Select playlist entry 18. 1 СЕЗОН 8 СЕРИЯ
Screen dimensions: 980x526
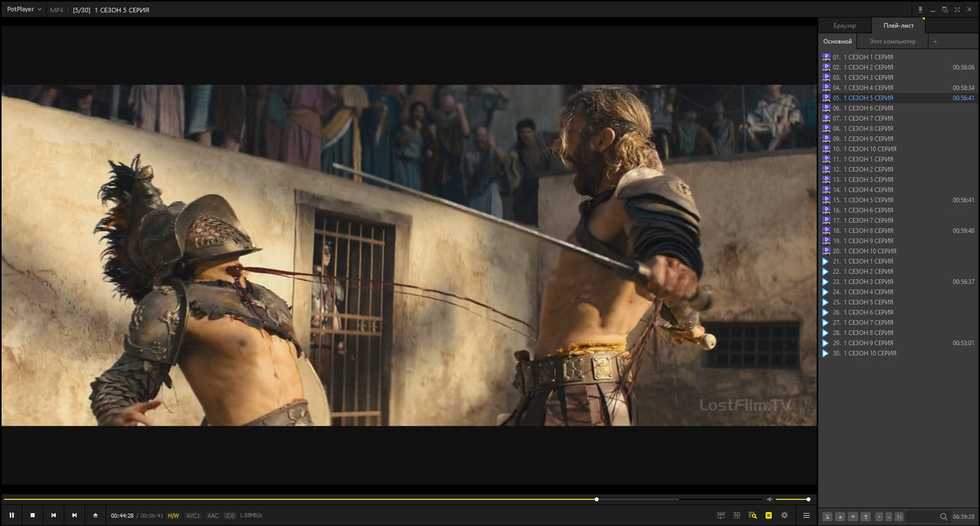coord(898,230)
